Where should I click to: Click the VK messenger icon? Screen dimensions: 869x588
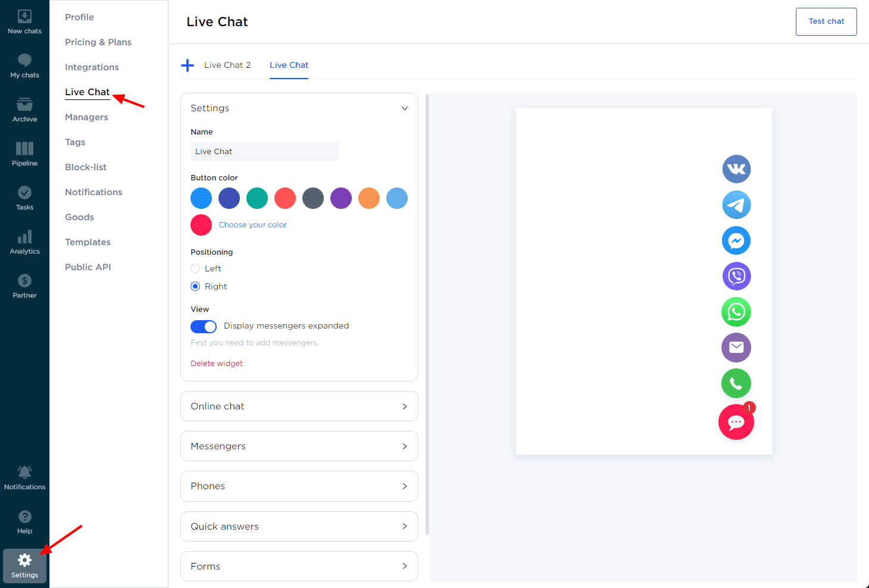[x=736, y=169]
